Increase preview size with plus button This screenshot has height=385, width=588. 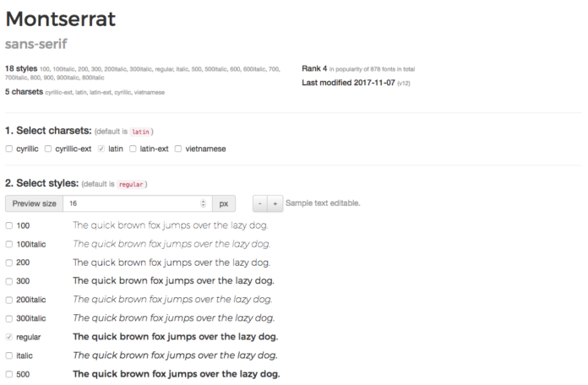(275, 203)
